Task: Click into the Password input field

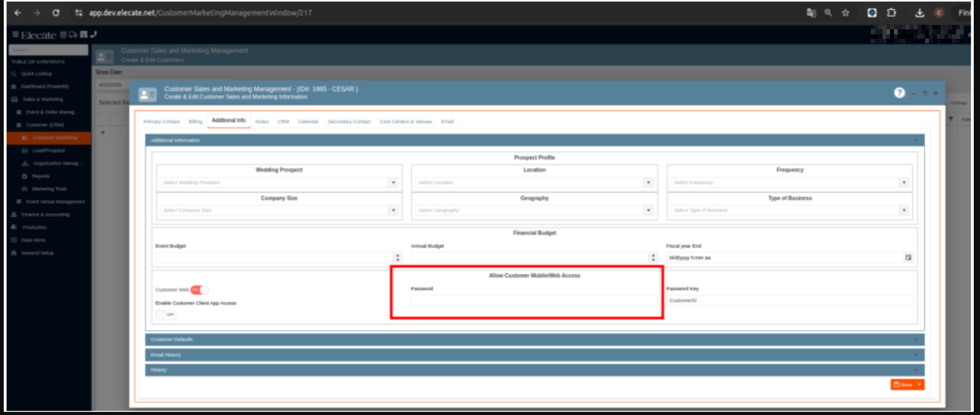Action: click(534, 301)
